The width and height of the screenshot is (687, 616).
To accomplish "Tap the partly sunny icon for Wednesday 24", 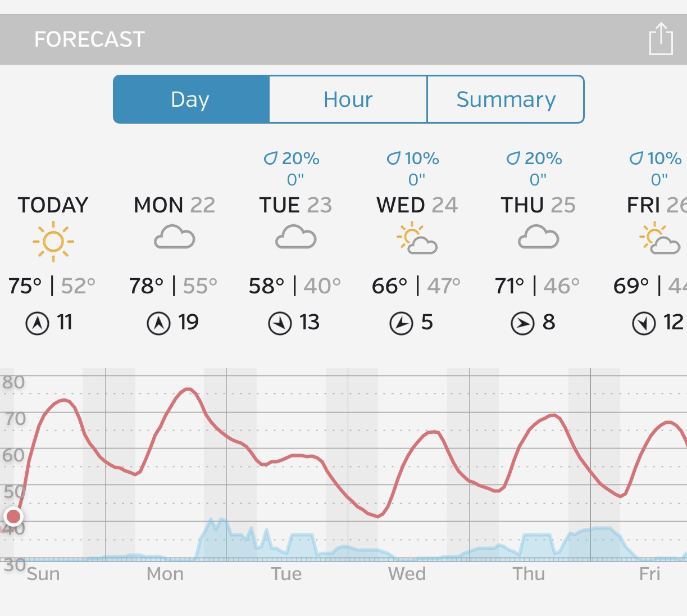I will [417, 239].
